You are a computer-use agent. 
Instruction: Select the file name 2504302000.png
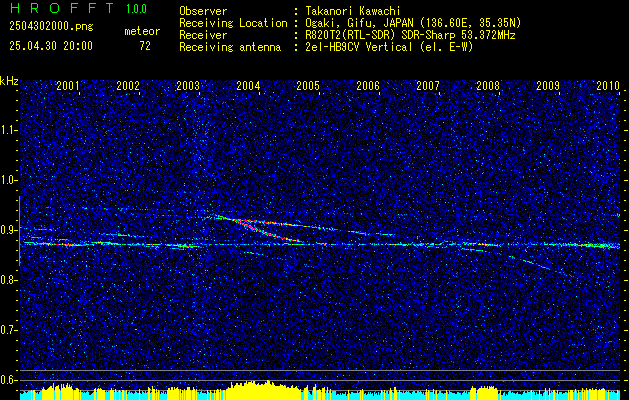(x=51, y=27)
